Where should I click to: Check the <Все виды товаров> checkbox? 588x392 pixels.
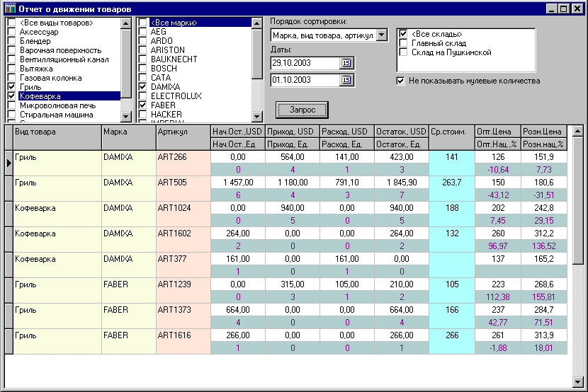tap(11, 23)
